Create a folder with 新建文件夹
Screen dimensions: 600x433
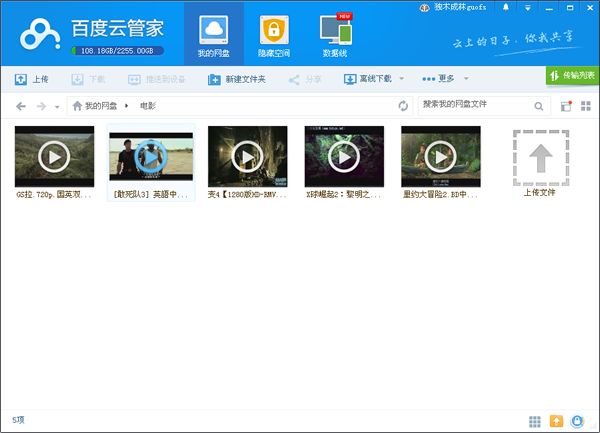tap(236, 79)
